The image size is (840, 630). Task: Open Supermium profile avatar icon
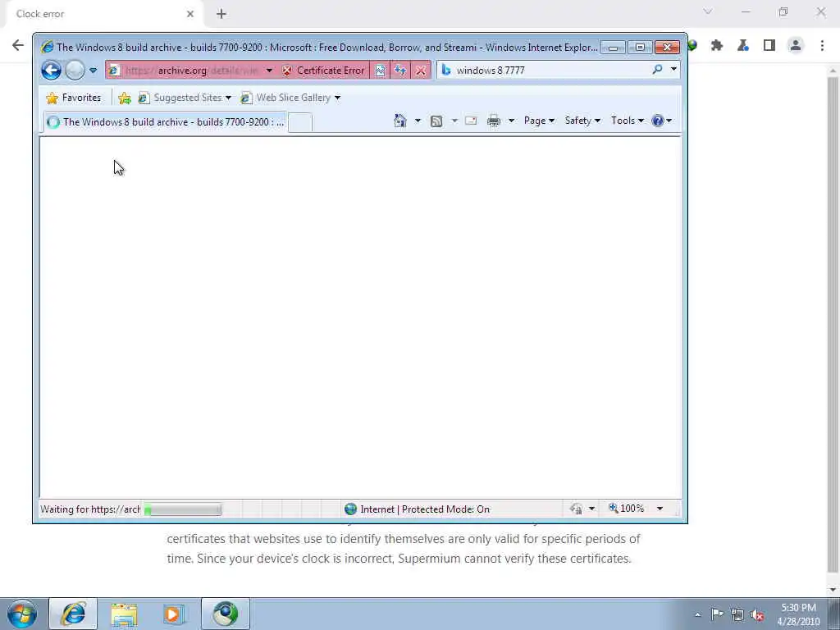(x=796, y=46)
